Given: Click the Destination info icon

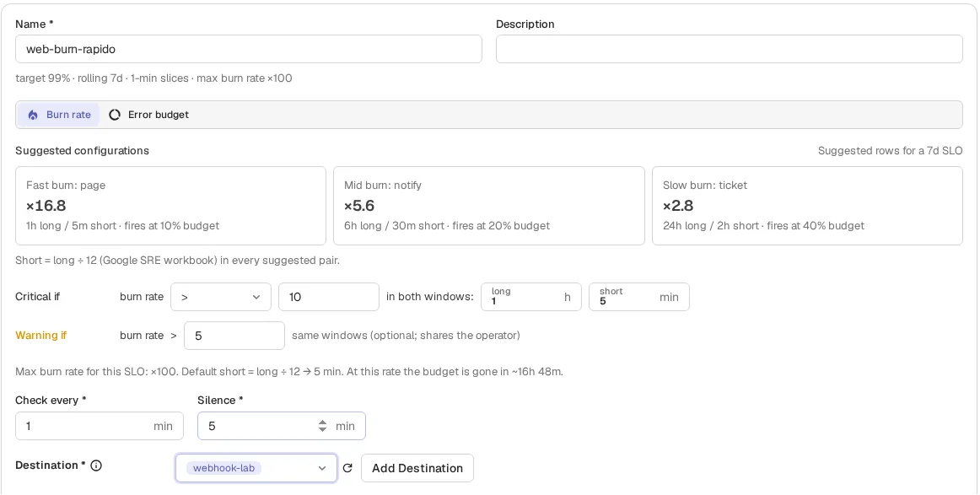Looking at the screenshot, I should [96, 465].
